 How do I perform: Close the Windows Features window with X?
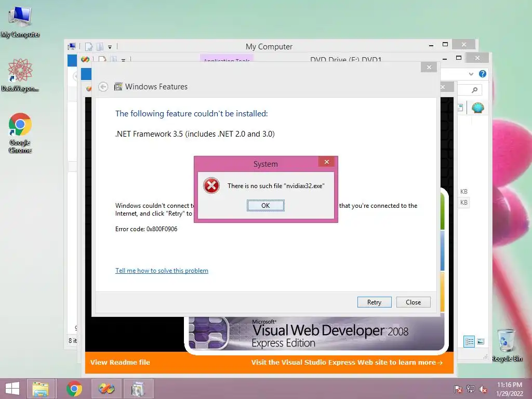click(429, 67)
